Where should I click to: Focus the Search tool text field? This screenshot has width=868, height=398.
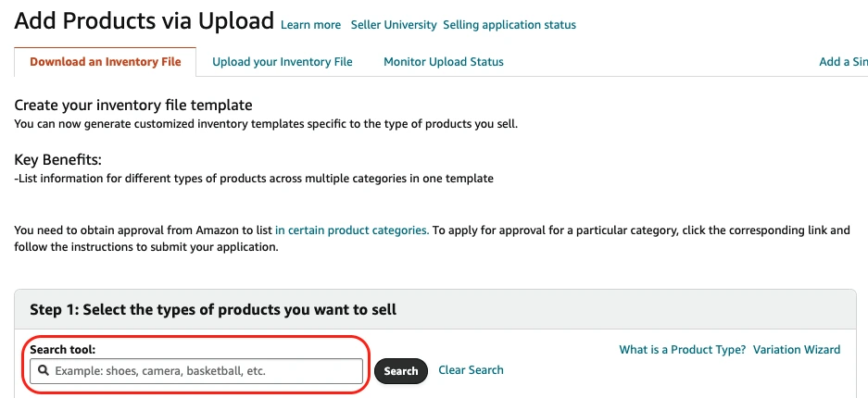(204, 371)
